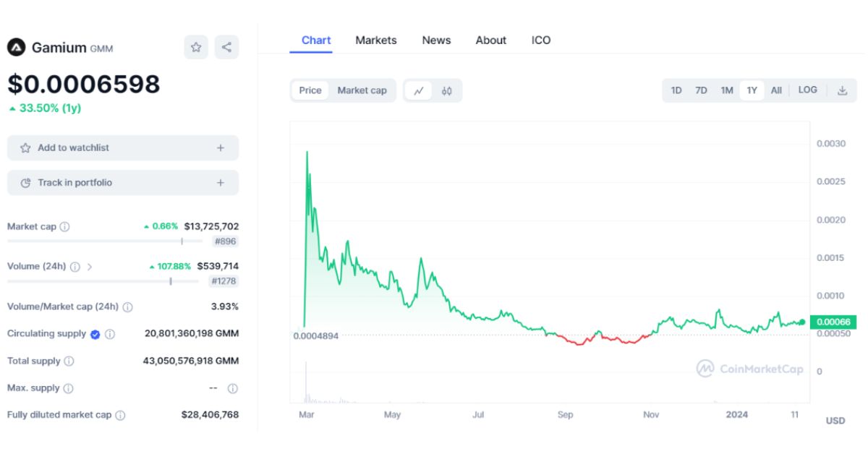The width and height of the screenshot is (868, 454).
Task: Open the Markets tab
Action: coord(376,40)
